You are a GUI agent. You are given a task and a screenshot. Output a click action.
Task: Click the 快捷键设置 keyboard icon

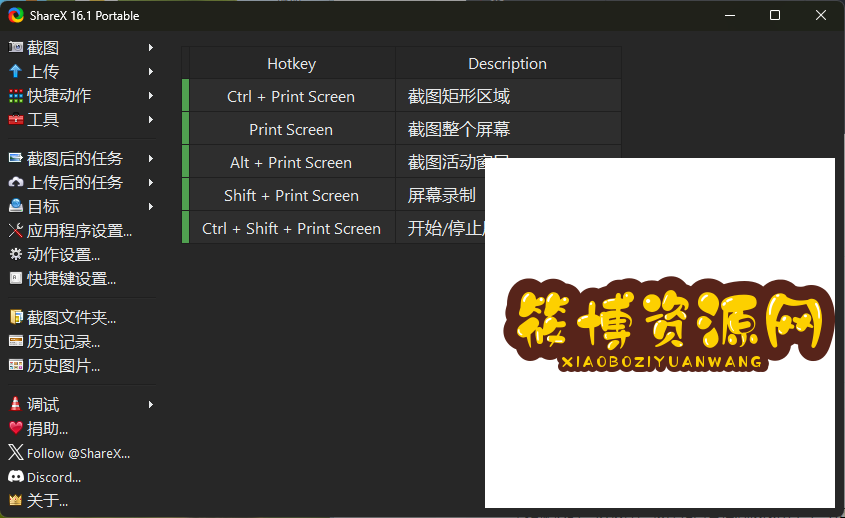pos(16,278)
